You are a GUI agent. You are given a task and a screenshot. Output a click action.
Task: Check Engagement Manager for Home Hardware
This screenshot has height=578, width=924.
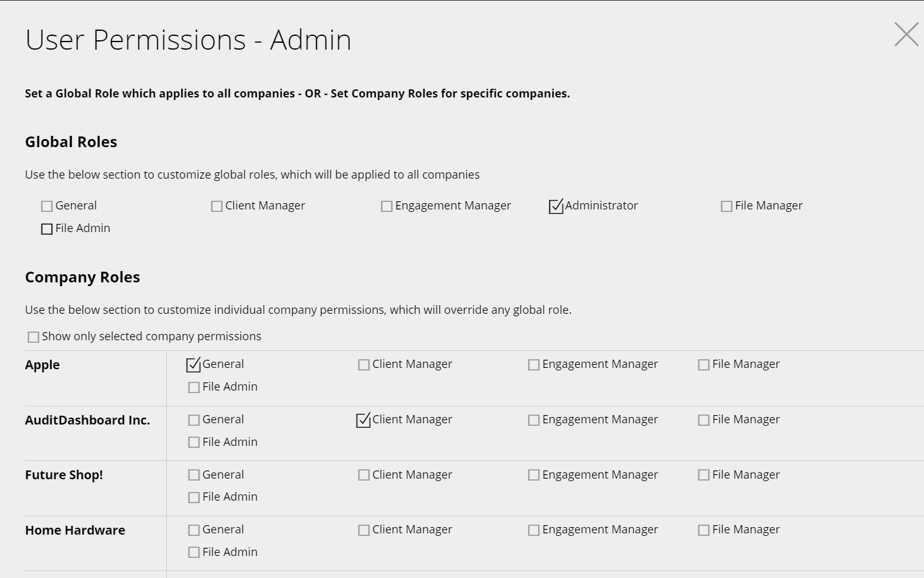coord(534,530)
